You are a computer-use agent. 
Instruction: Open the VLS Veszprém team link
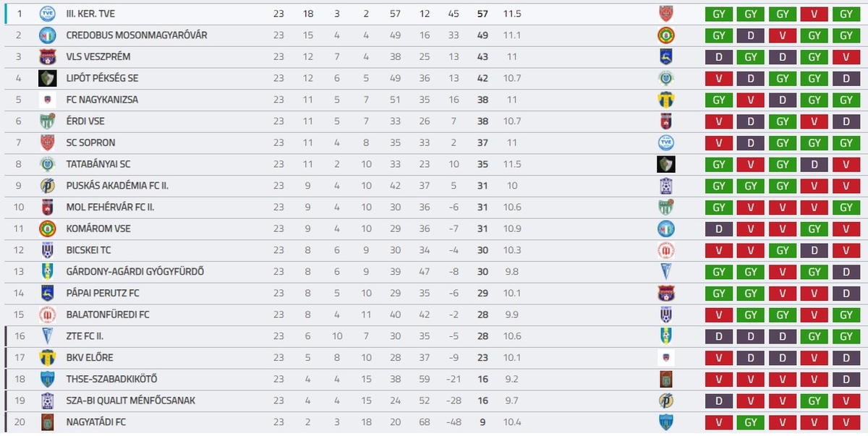click(x=98, y=57)
